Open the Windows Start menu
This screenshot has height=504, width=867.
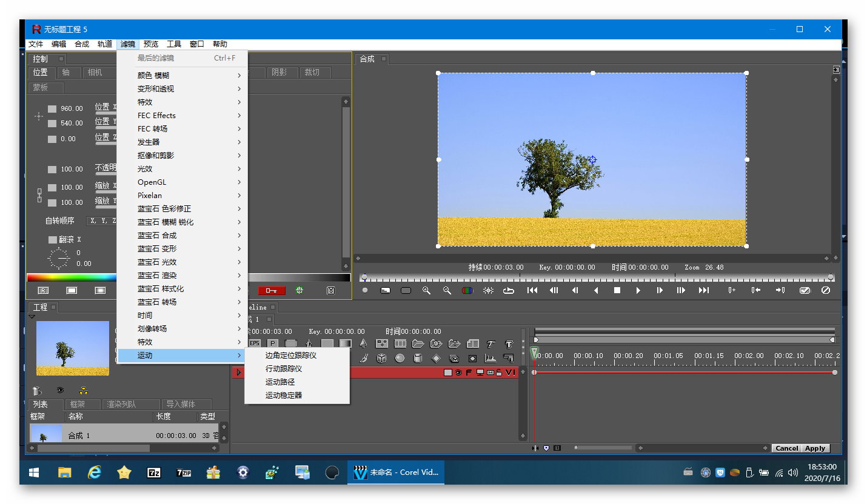(34, 472)
